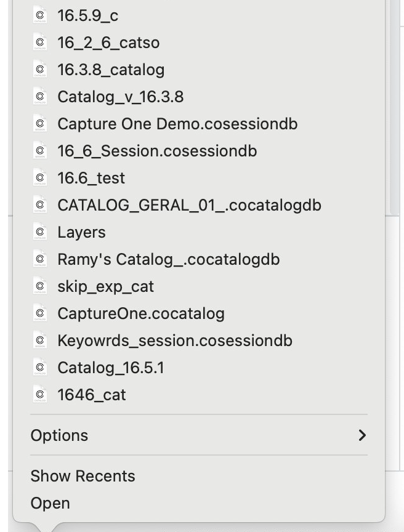Screen dimensions: 404x532
Task: Click the catalog icon next to Layers
Action: pyautogui.click(x=40, y=232)
